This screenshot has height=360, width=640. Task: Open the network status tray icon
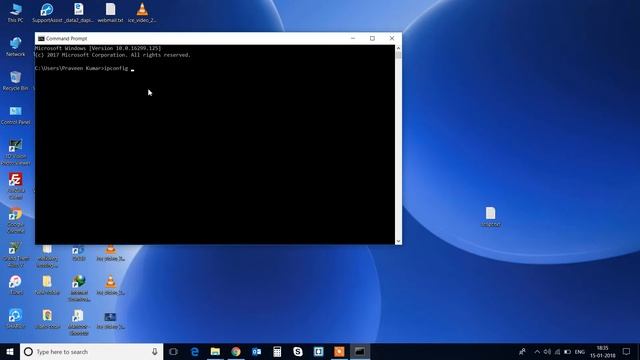(558, 351)
